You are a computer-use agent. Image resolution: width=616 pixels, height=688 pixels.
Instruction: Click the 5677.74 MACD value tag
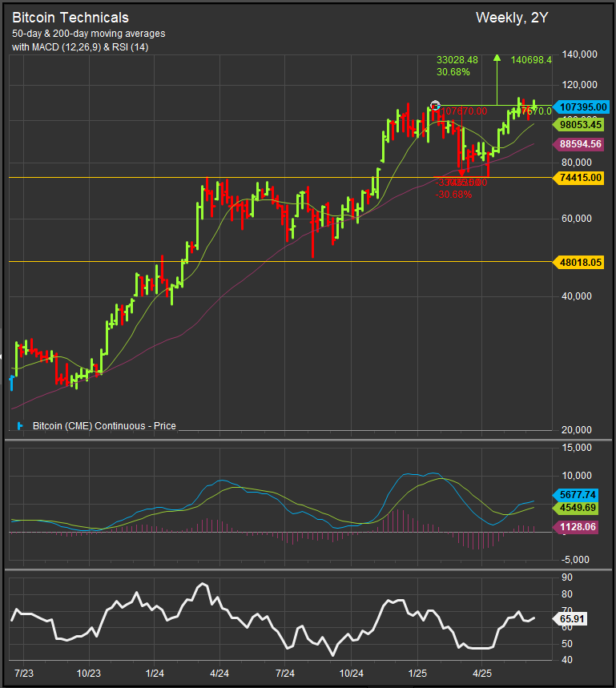click(x=576, y=495)
